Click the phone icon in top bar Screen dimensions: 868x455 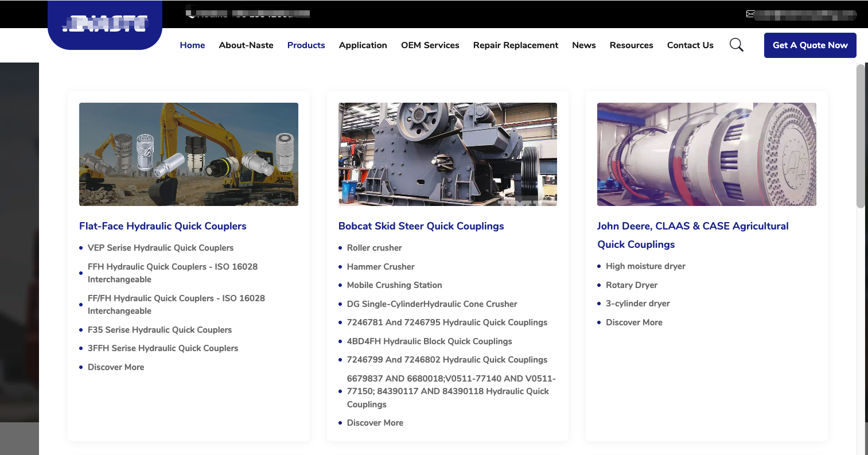192,14
